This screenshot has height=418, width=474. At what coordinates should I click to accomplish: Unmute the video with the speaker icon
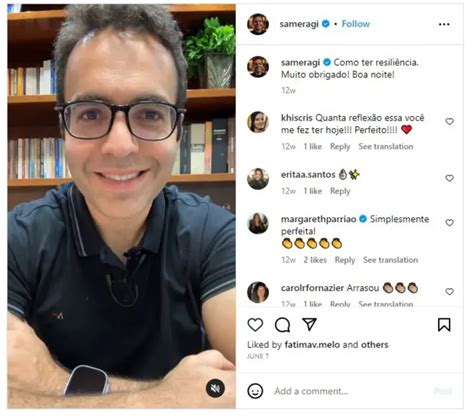point(215,388)
